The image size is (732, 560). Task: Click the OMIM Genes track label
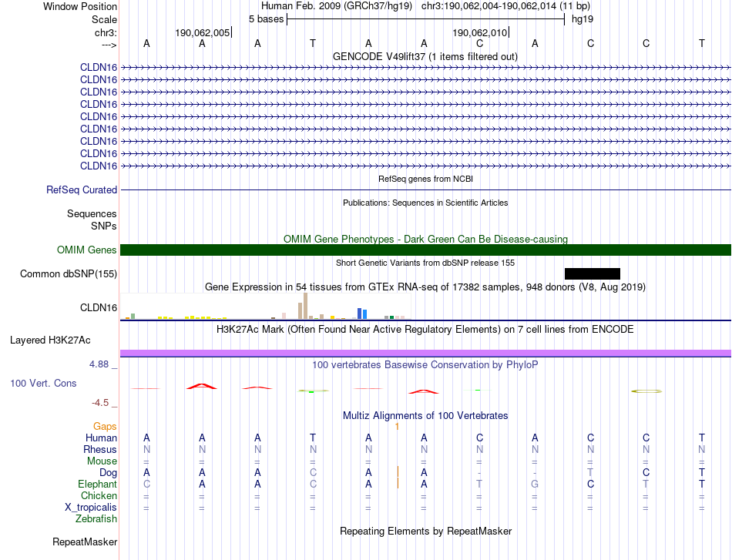[87, 250]
